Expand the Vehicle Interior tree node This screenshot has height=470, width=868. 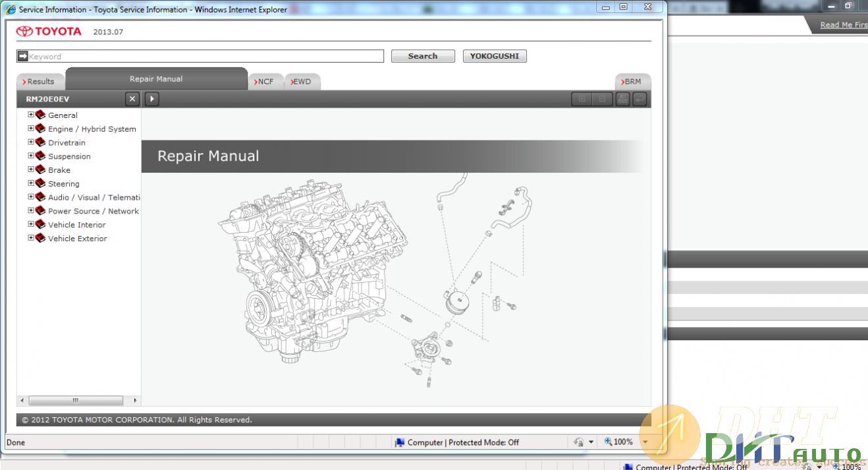point(30,224)
